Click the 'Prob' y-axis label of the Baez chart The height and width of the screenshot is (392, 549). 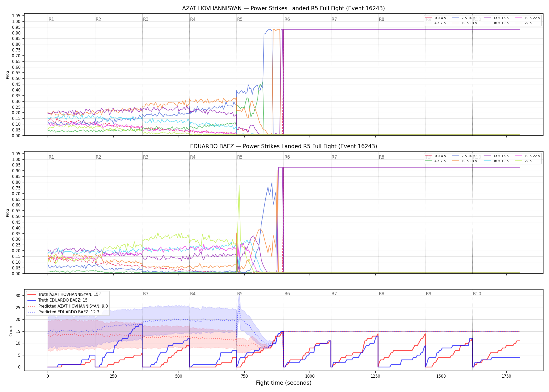pyautogui.click(x=8, y=213)
